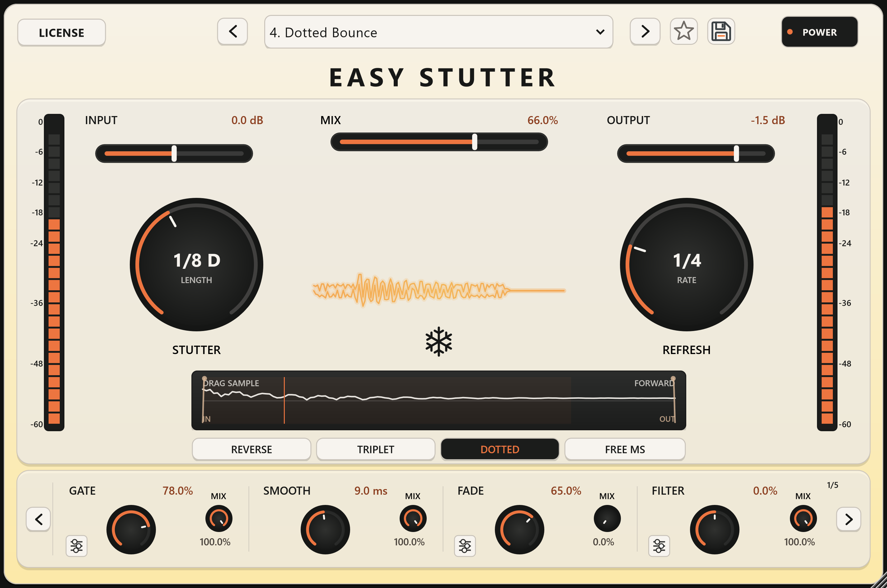Click the FADE value 65.0%

(x=566, y=491)
